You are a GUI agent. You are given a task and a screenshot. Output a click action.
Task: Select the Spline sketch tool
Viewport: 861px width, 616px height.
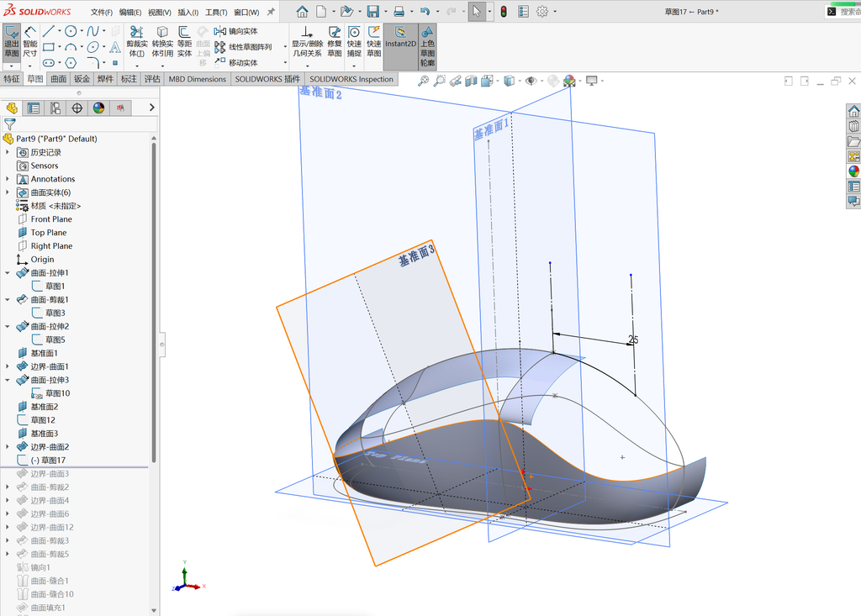pyautogui.click(x=92, y=31)
